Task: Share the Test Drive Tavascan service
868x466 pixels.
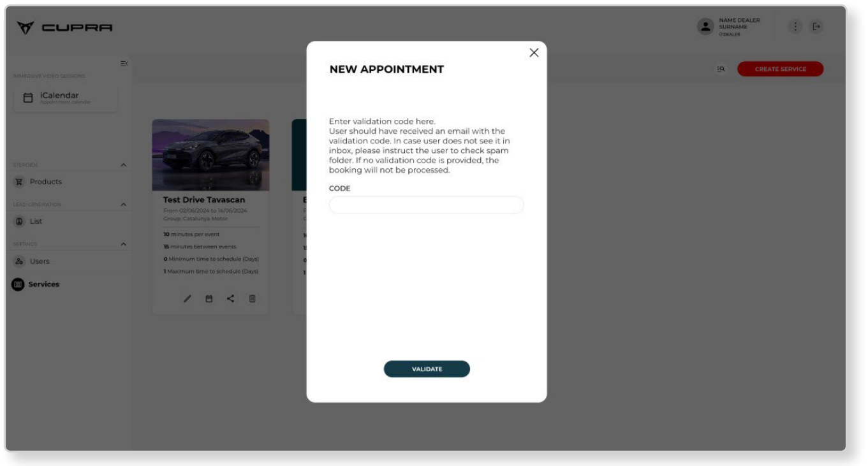Action: click(230, 298)
